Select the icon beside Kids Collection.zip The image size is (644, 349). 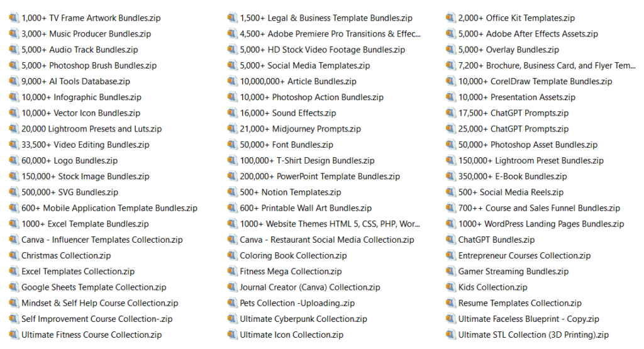[450, 287]
